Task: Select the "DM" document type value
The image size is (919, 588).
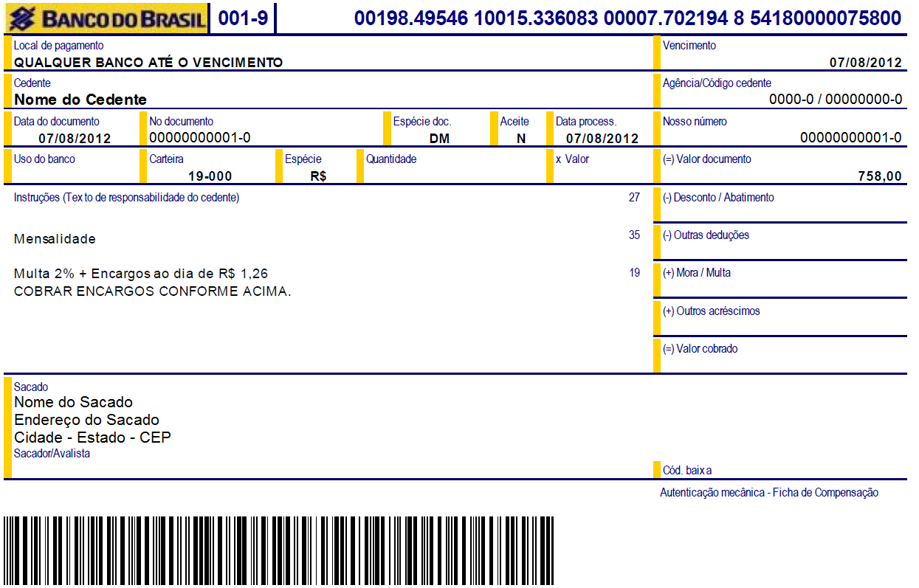Action: tap(439, 138)
